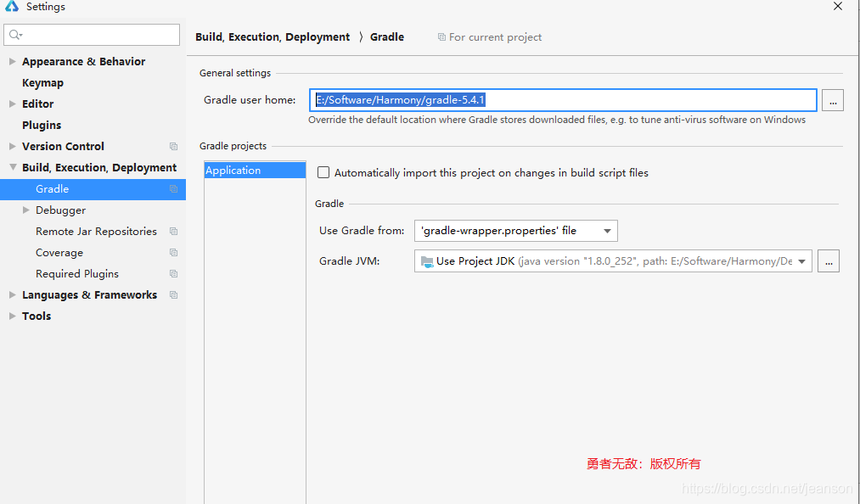Click the Gradle breadcrumb title

pos(387,36)
